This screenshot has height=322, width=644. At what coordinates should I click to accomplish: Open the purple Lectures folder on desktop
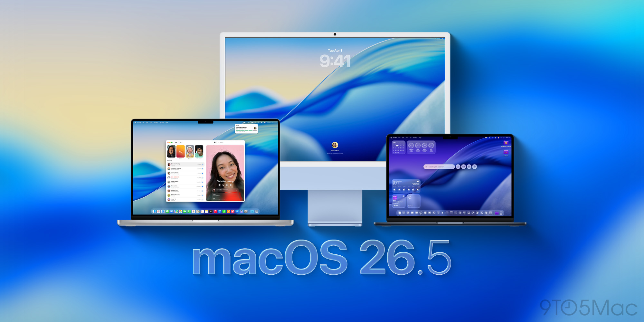pyautogui.click(x=506, y=153)
